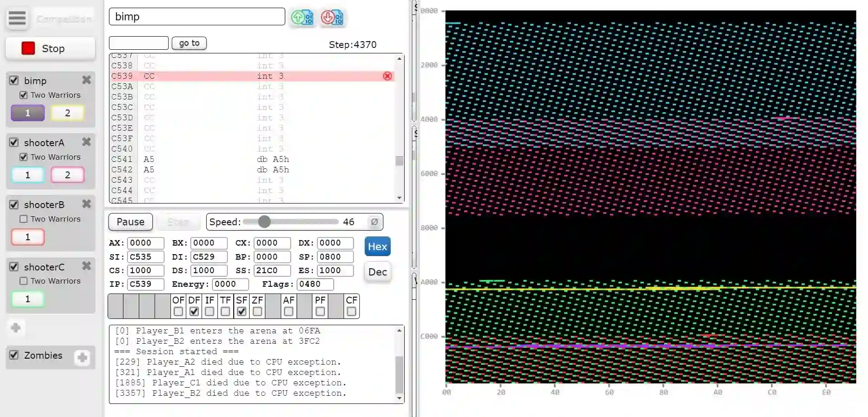Select bimp warrior 2 tab
The height and width of the screenshot is (417, 868).
[x=67, y=113]
